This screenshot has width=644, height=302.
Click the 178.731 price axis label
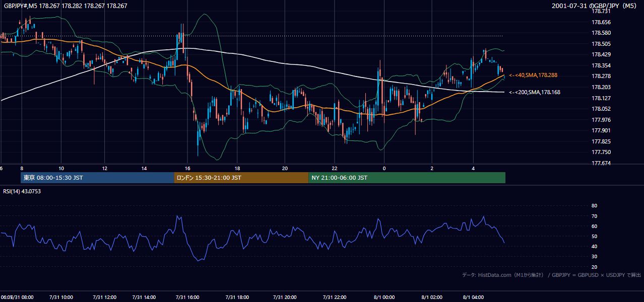click(x=601, y=11)
